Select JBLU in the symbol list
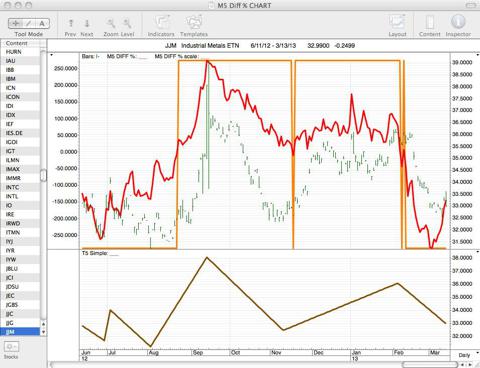This screenshot has height=368, width=480. pyautogui.click(x=20, y=269)
